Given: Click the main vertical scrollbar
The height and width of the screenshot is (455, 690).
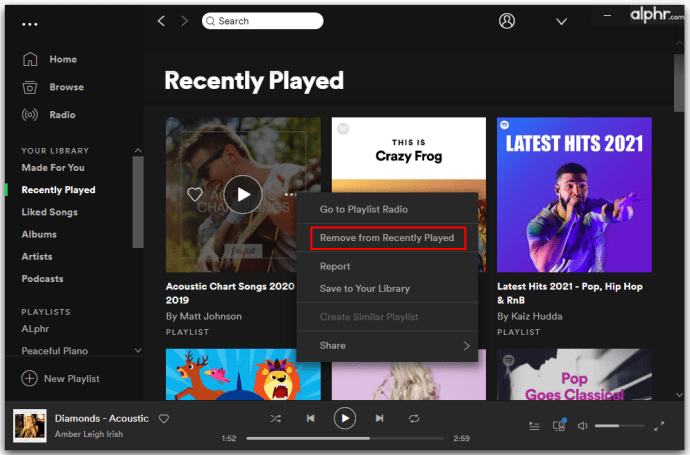Looking at the screenshot, I should [x=679, y=83].
